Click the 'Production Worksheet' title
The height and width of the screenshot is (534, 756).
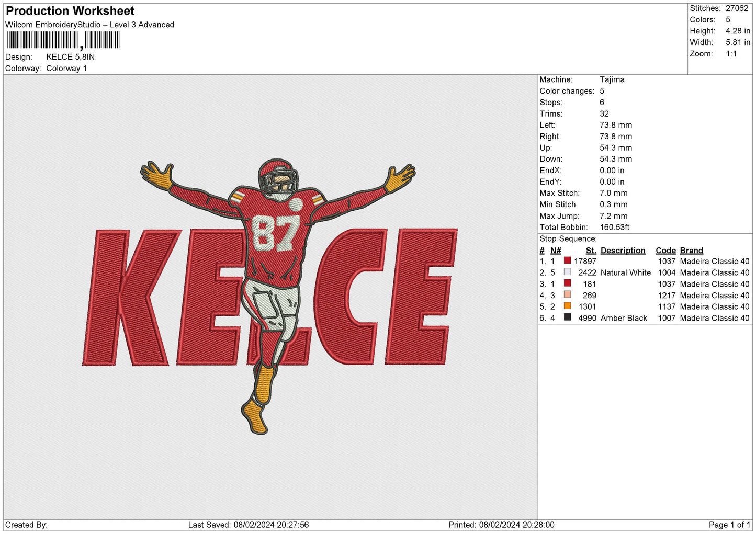click(x=70, y=11)
